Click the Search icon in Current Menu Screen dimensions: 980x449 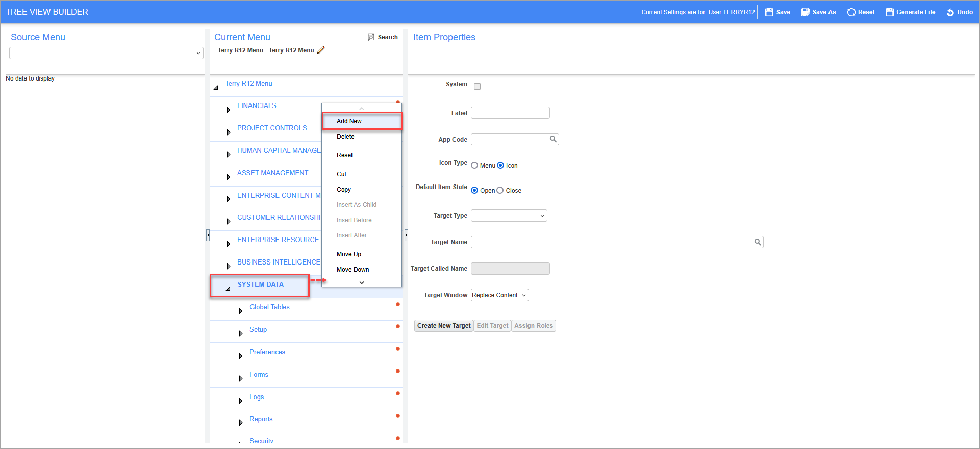click(371, 37)
